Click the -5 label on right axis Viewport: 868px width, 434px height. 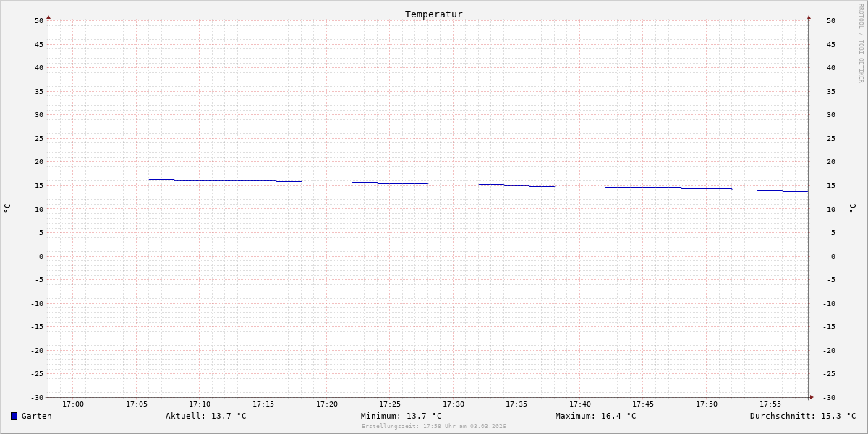tap(831, 279)
